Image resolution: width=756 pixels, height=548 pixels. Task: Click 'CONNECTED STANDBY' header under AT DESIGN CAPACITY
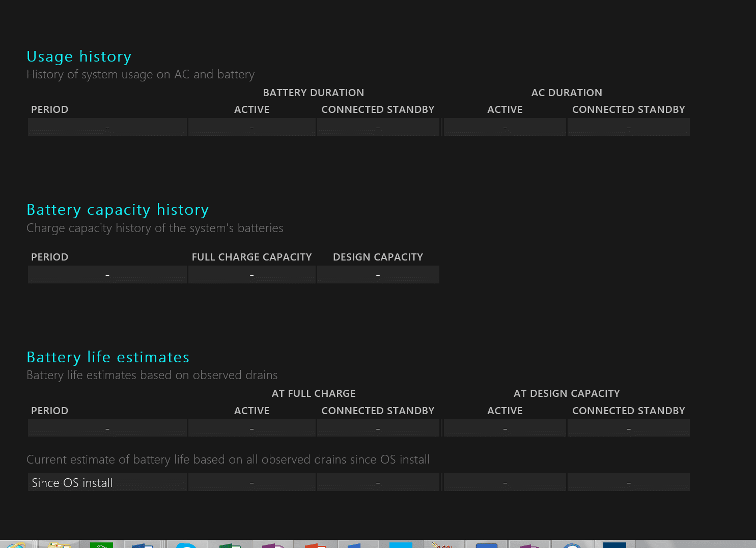(629, 411)
